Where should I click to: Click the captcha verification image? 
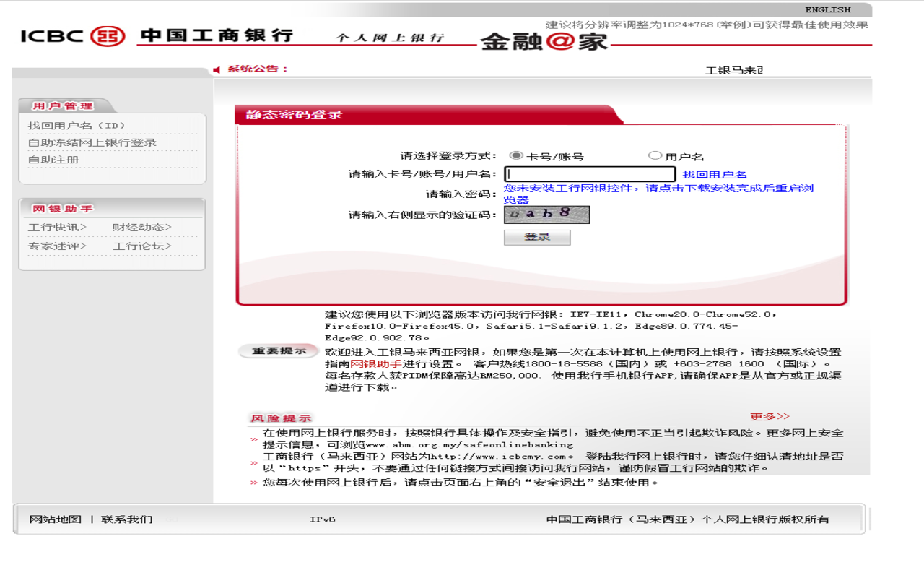546,215
